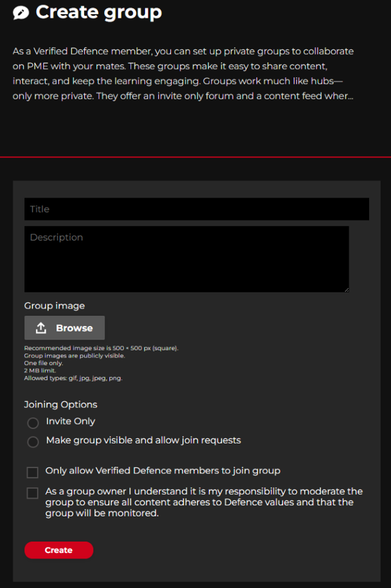Select the Invite Only radio button
The width and height of the screenshot is (391, 588).
(x=32, y=422)
